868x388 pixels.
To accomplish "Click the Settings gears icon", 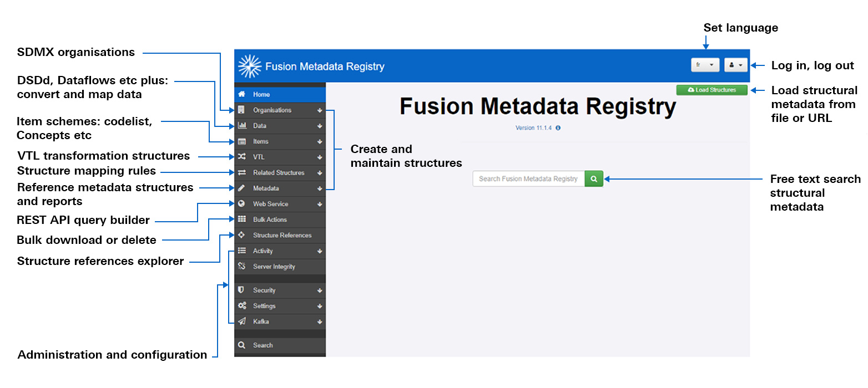I will 241,305.
